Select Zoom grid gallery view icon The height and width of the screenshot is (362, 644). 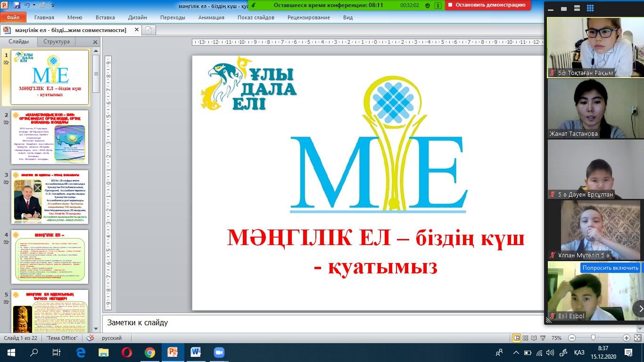[x=590, y=8]
